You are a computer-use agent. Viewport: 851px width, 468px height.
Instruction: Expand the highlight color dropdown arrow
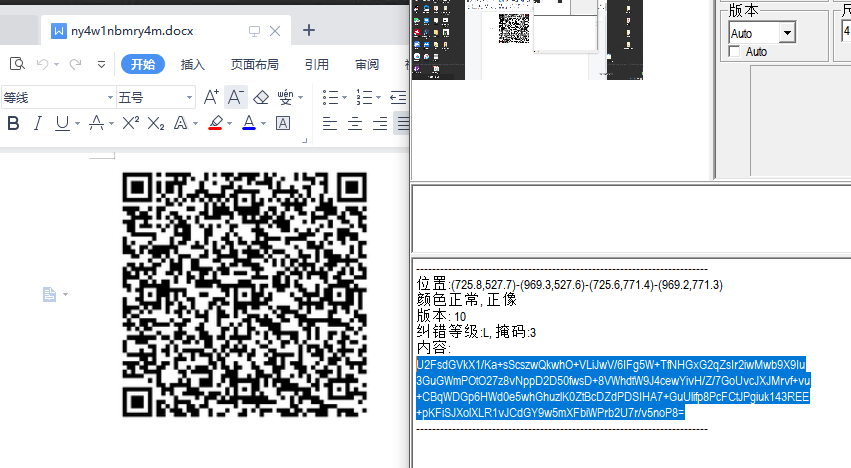click(230, 124)
